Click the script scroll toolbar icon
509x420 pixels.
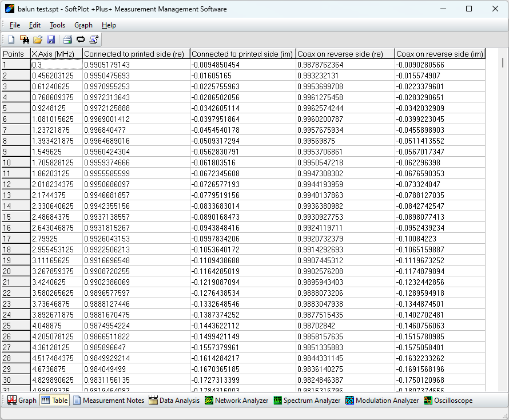pos(94,39)
